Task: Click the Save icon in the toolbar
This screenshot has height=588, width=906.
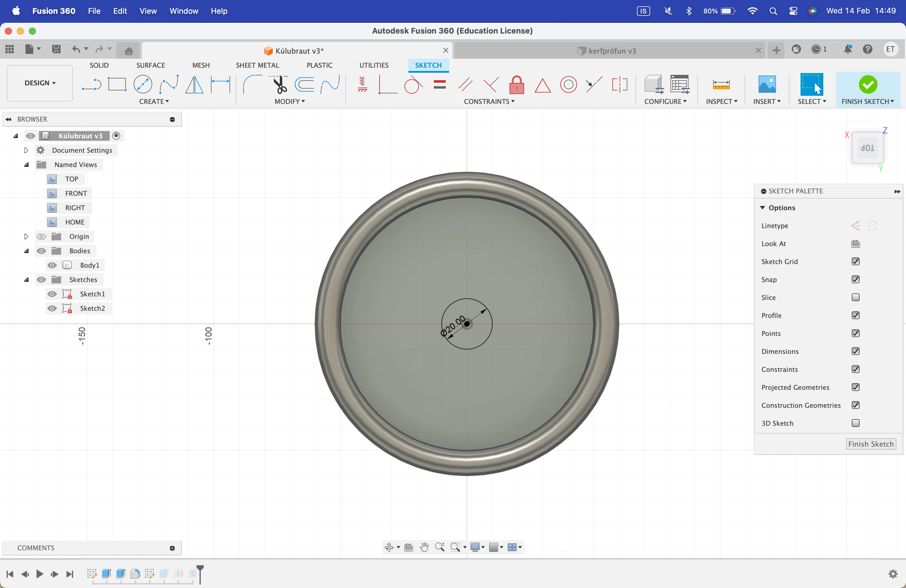Action: tap(56, 49)
